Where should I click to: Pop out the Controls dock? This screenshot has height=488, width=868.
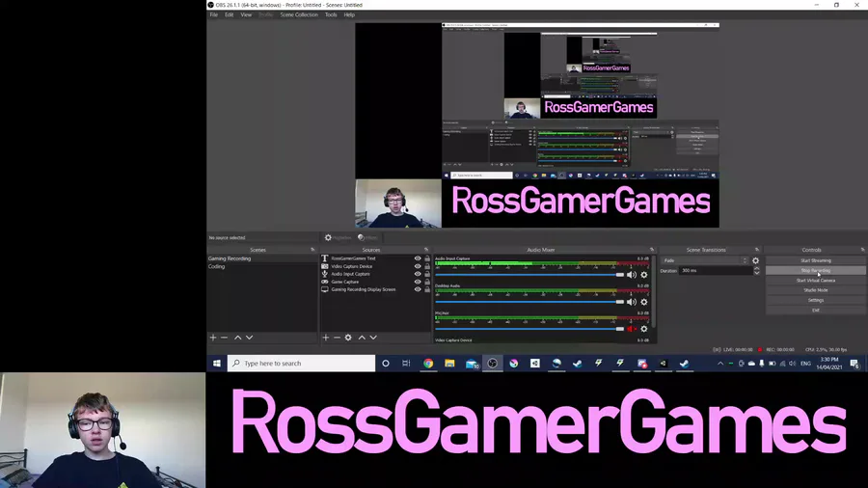[862, 250]
